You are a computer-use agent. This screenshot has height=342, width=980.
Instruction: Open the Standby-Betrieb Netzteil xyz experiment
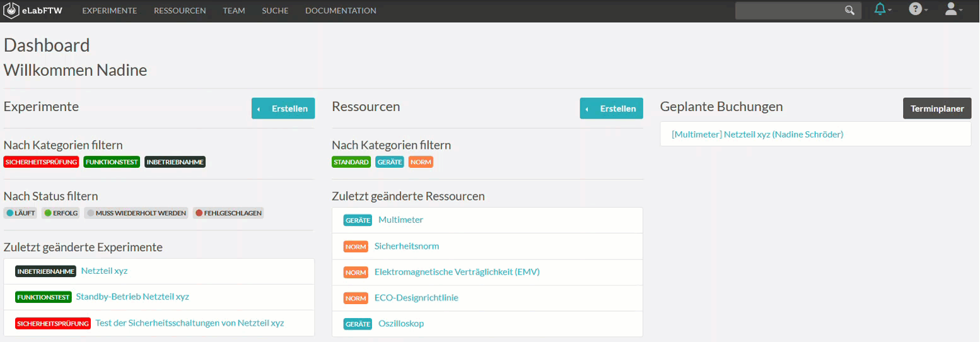(x=132, y=297)
